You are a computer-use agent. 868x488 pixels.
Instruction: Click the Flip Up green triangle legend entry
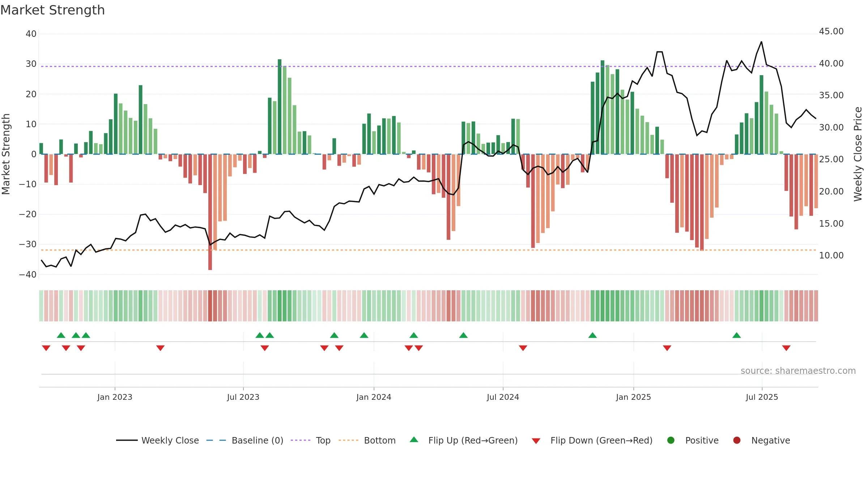point(464,440)
